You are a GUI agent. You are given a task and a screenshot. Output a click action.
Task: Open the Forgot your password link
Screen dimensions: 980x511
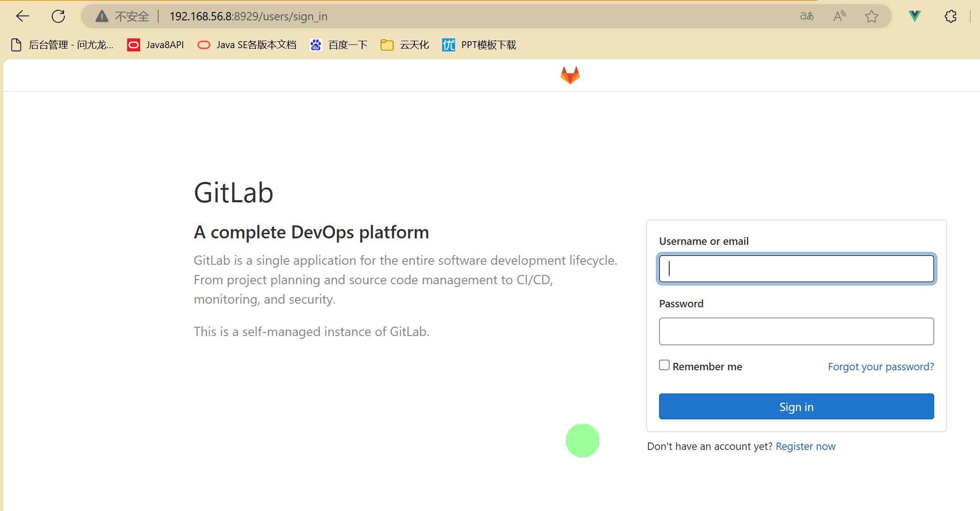tap(881, 367)
